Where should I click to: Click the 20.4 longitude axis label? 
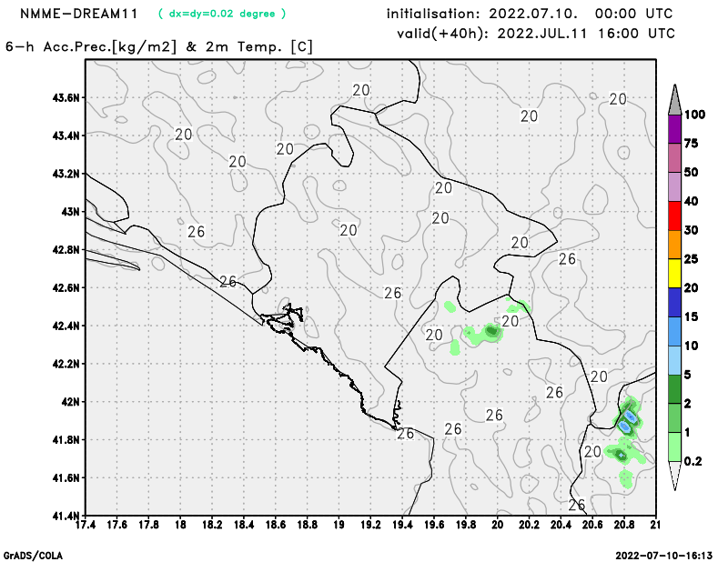(561, 526)
